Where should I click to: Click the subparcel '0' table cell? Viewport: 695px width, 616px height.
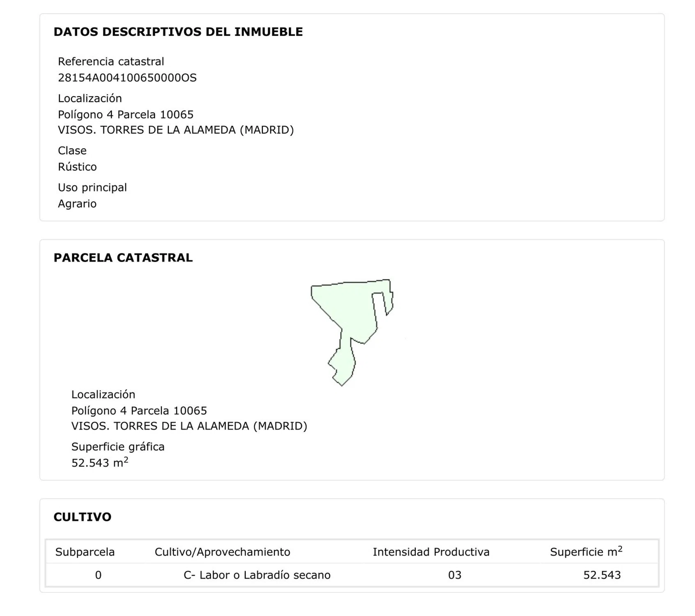98,575
